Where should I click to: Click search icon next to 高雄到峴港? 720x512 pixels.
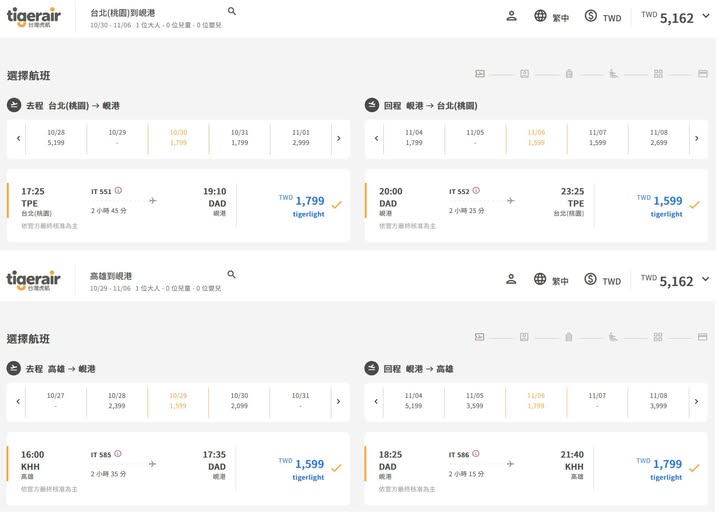[x=232, y=274]
